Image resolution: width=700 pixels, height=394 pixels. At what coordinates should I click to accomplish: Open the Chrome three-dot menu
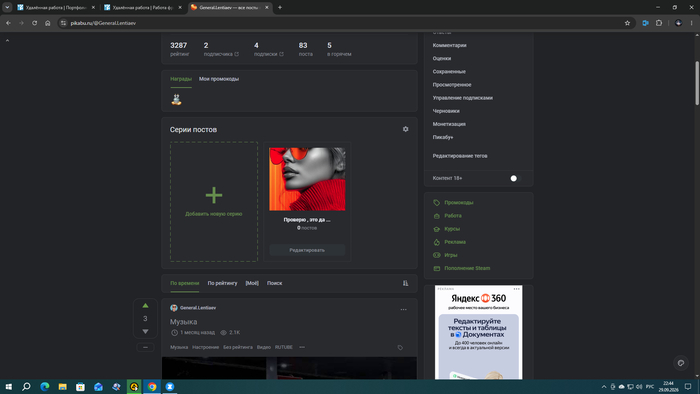click(692, 23)
